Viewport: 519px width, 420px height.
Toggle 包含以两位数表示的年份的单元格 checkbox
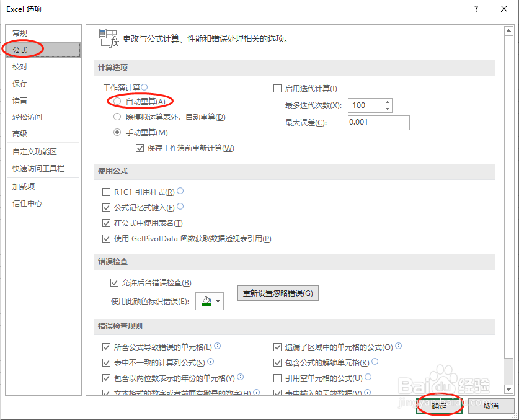(106, 378)
